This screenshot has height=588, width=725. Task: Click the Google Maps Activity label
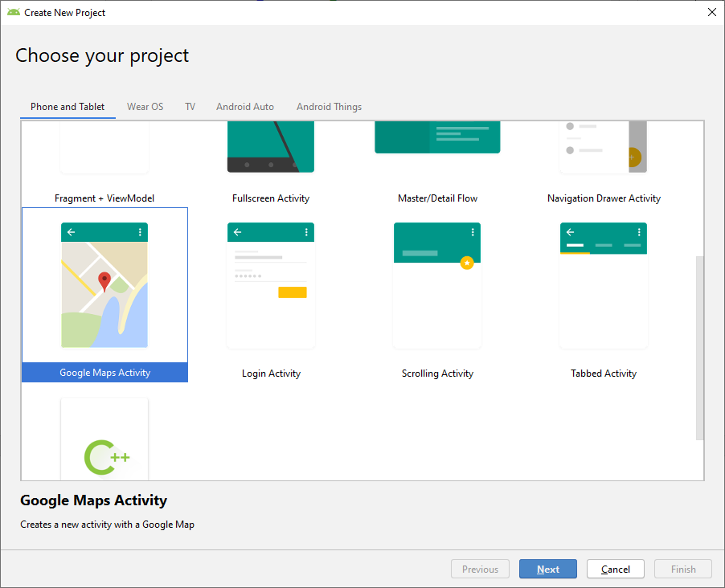click(104, 373)
